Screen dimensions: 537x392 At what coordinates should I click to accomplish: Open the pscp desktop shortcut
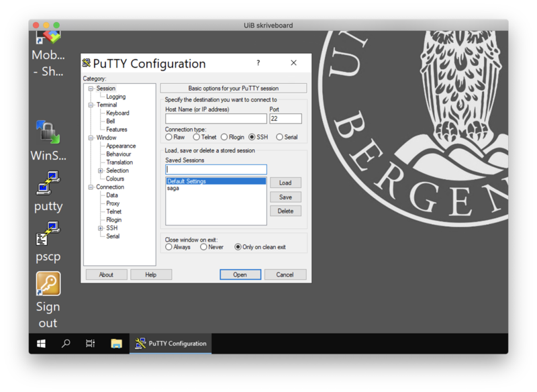48,232
